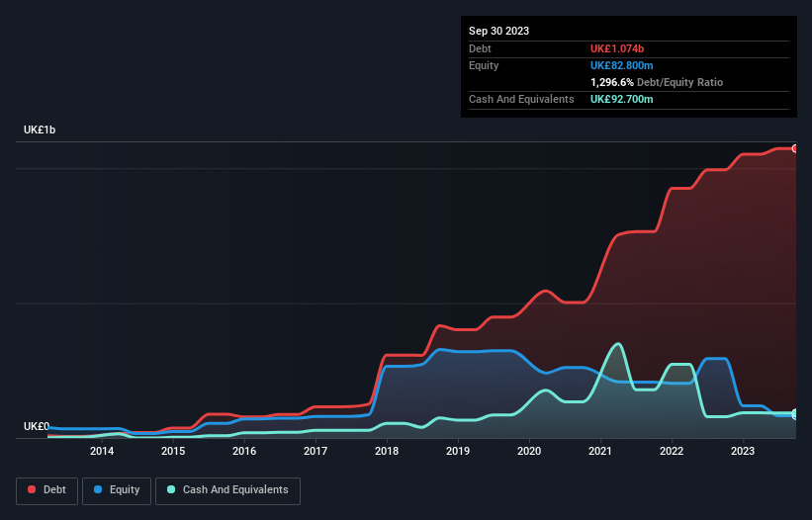The width and height of the screenshot is (812, 520).
Task: Click the blue Equity legend dot
Action: coord(98,489)
